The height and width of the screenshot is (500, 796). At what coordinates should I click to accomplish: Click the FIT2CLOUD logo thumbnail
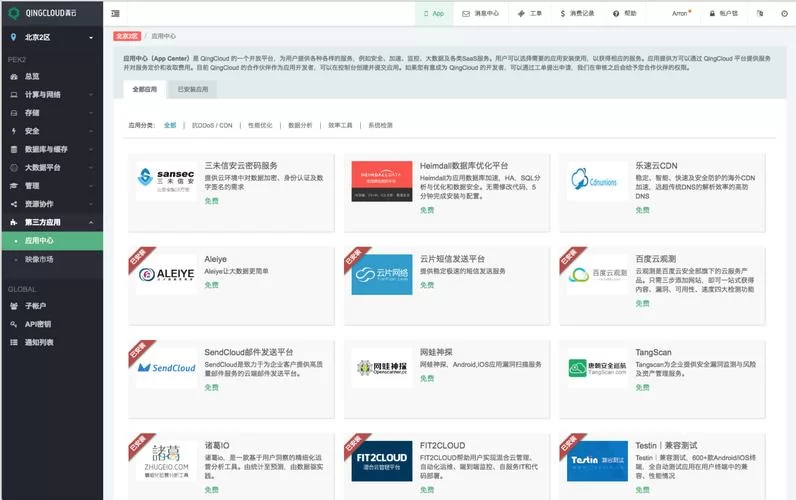click(x=382, y=461)
